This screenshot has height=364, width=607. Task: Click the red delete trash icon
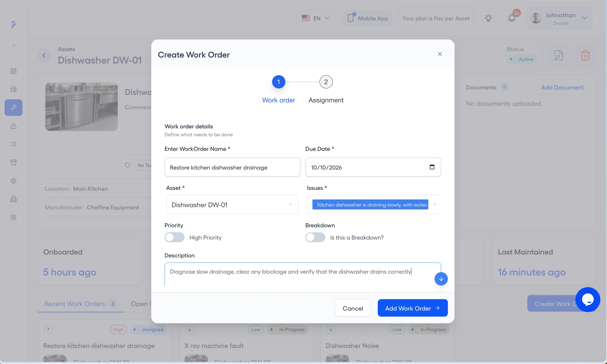click(x=585, y=55)
